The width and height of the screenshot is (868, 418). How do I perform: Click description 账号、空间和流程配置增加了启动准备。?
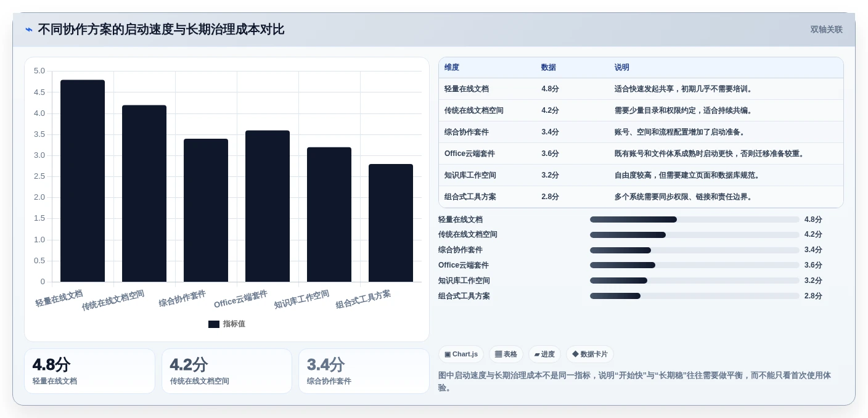(x=681, y=132)
